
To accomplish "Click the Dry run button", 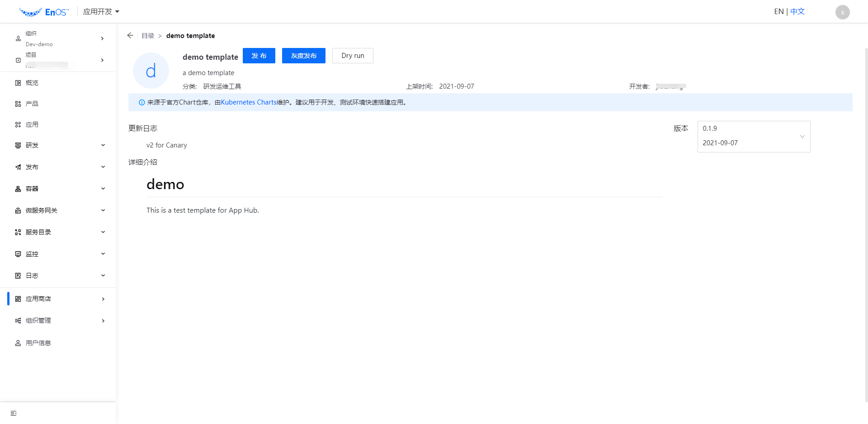I will (x=353, y=55).
